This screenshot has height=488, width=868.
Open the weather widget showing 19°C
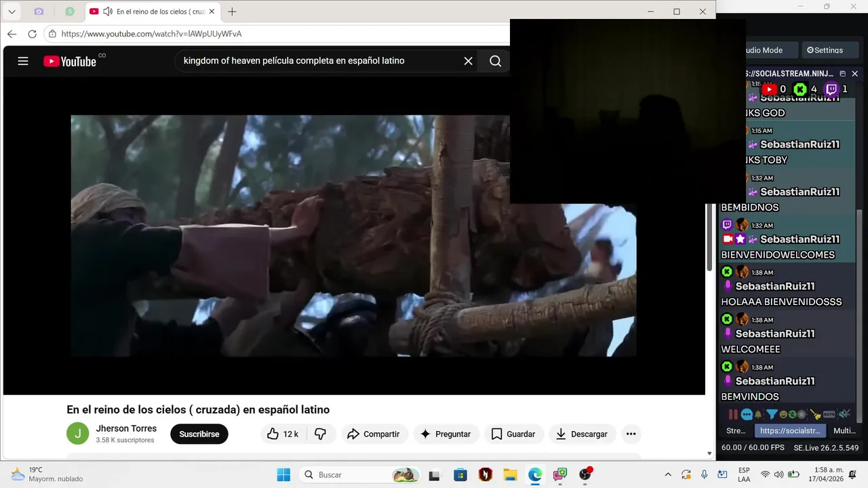[47, 474]
